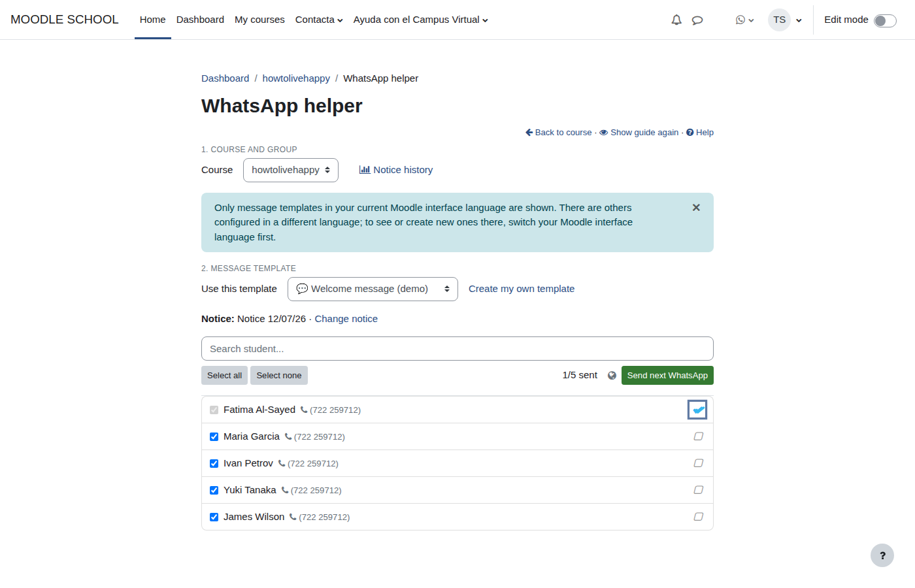Toggle Fatima Al-Sayed checkbox

pos(214,410)
